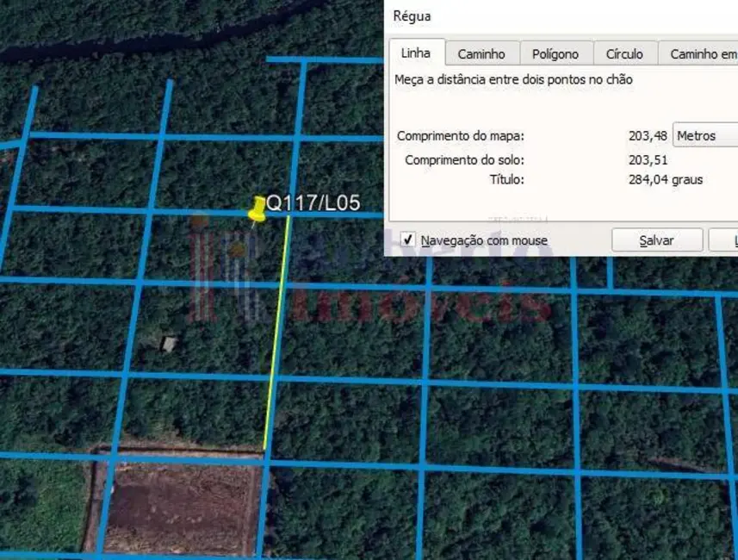738x560 pixels.
Task: Select the Polígono tab
Action: (555, 54)
